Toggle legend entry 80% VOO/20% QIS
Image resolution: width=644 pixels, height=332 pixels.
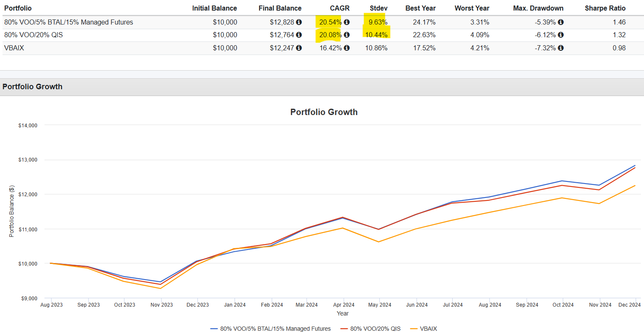(370, 329)
